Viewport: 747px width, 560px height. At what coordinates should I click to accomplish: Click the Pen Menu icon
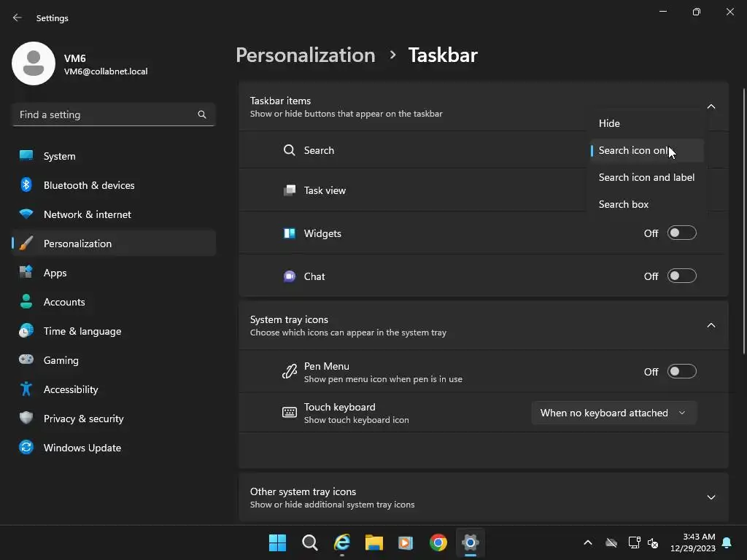(289, 371)
